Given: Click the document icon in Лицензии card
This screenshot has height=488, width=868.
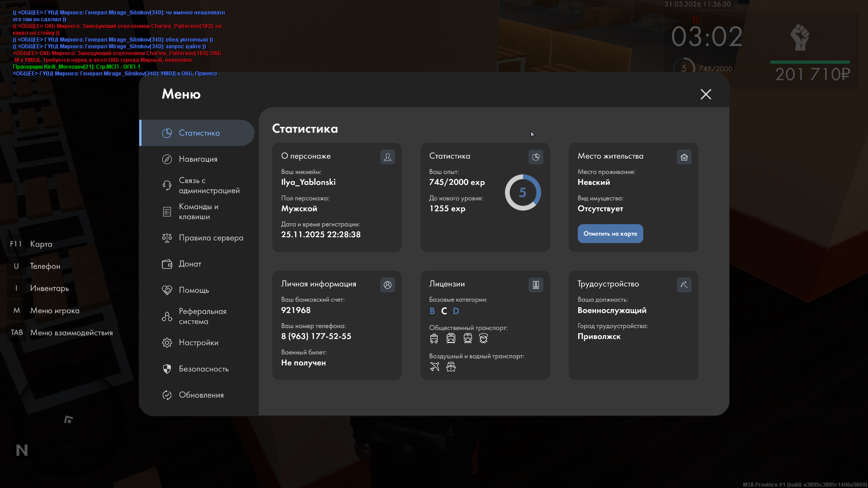Looking at the screenshot, I should pos(536,285).
